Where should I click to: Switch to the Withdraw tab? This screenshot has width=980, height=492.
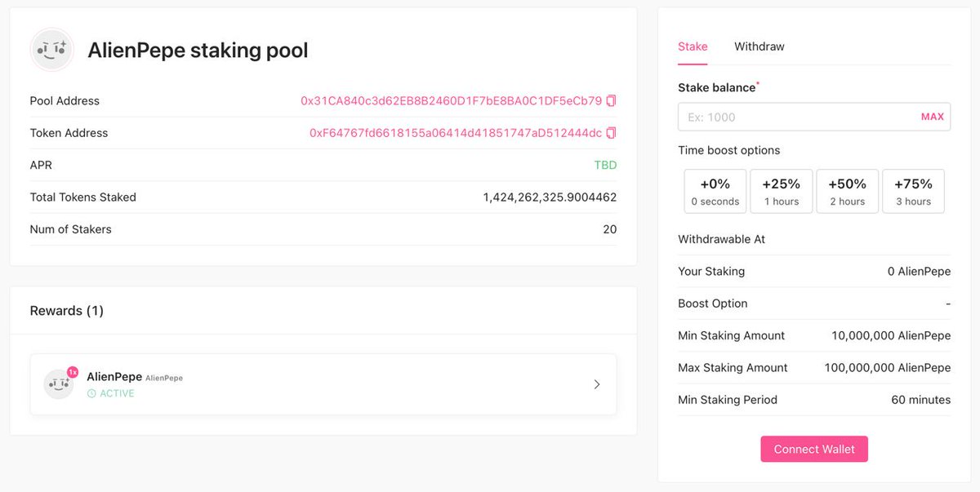point(759,47)
